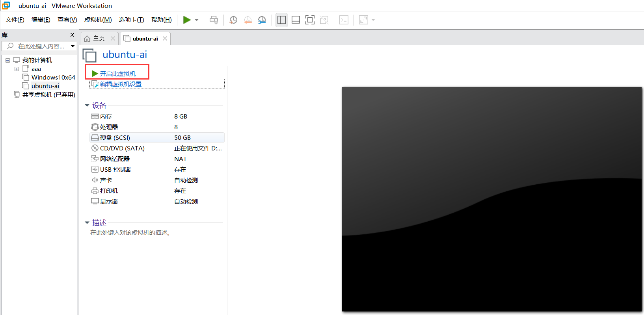Select 我的计算机 tree item
This screenshot has width=644, height=315.
37,60
